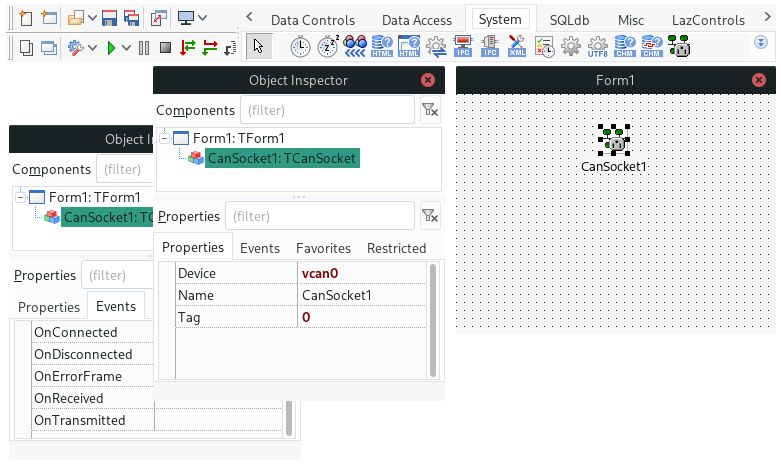Open the View Forms icon

(49, 48)
